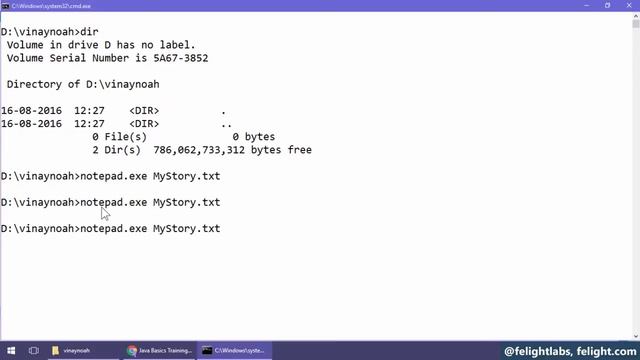640x360 pixels.
Task: Click the File Explorer folder icon in taskbar
Action: click(56, 351)
